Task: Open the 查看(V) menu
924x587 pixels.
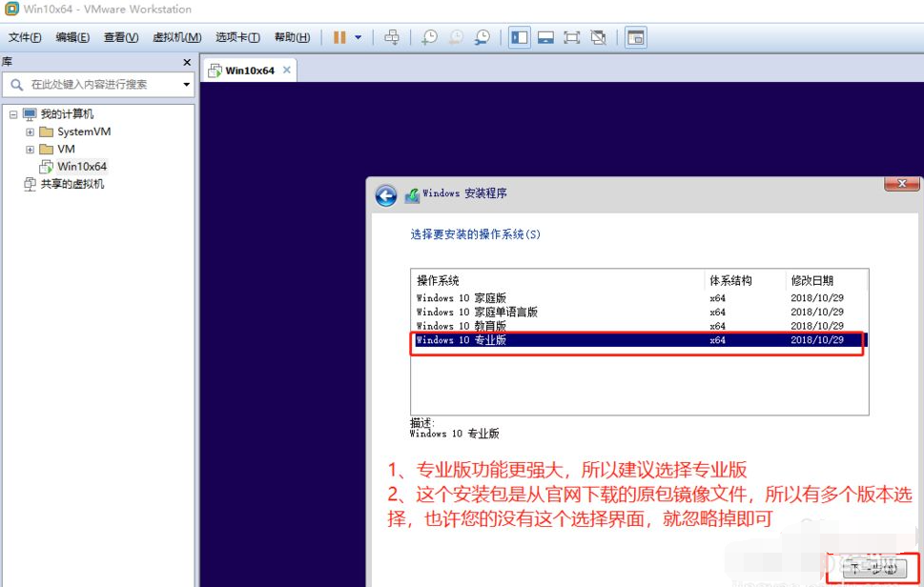Action: click(x=121, y=38)
